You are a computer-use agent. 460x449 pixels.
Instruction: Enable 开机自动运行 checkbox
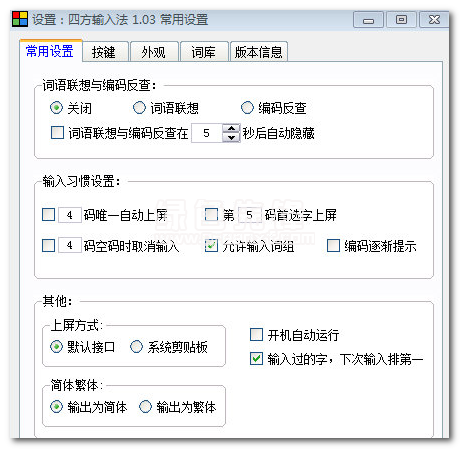pos(256,335)
